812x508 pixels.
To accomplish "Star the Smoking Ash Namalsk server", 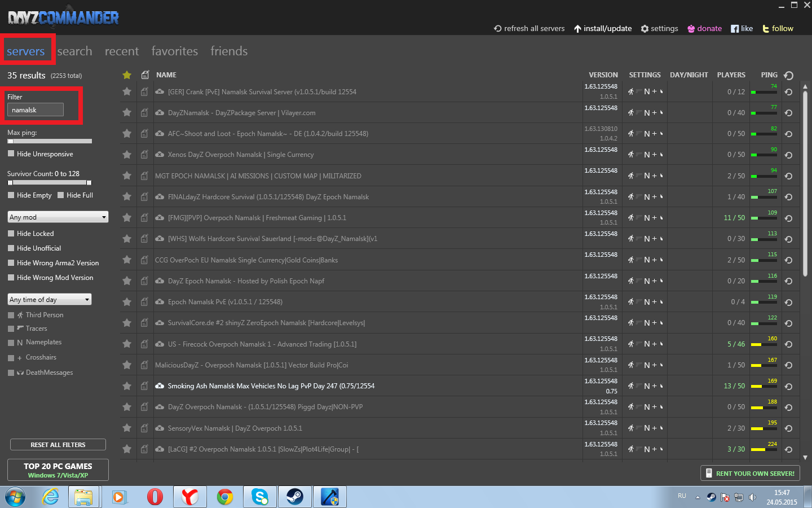I will click(x=127, y=386).
